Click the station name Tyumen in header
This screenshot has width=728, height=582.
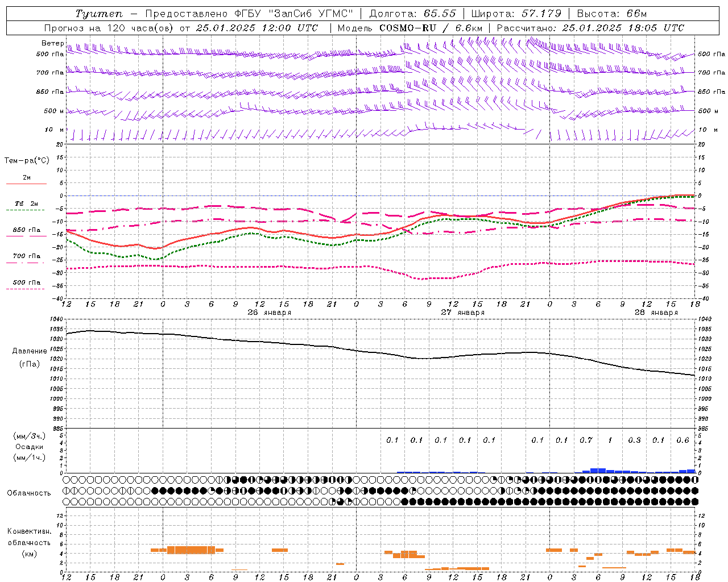tap(99, 14)
